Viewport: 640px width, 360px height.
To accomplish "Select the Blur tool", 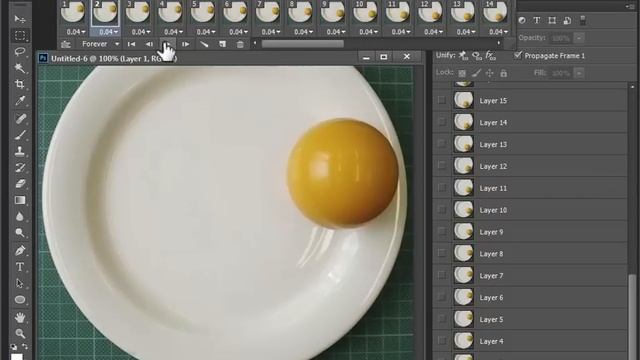I will (x=20, y=216).
